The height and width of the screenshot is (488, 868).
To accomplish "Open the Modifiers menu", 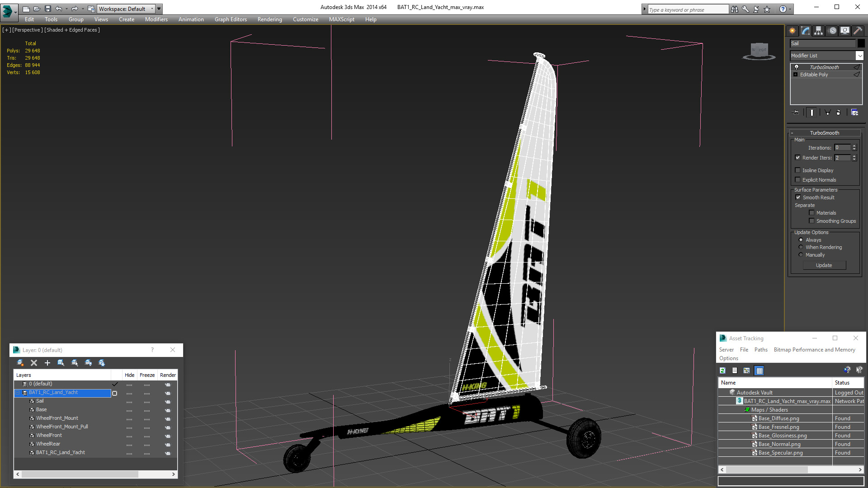I will click(156, 19).
